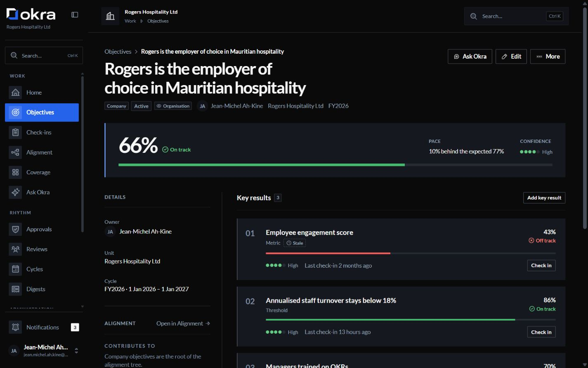Open the Approvals shield icon
This screenshot has width=588, height=368.
[15, 229]
